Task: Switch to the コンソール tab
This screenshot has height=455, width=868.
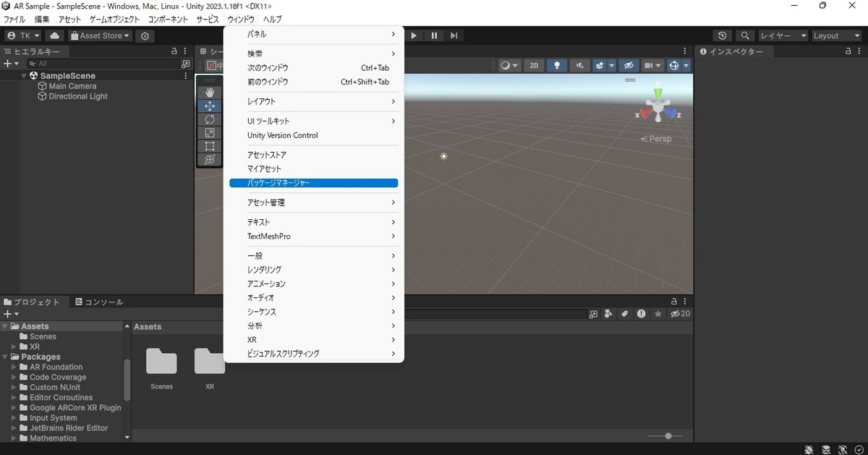Action: click(100, 302)
